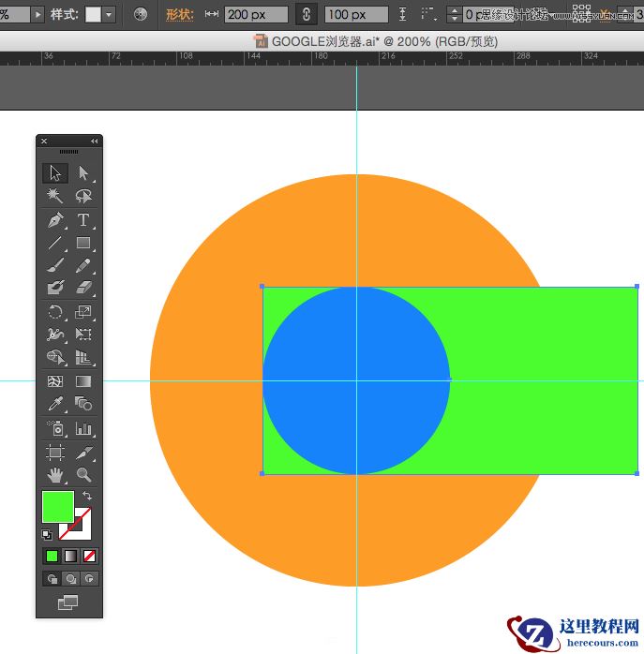The image size is (644, 654).
Task: Open Recolor Artwork wheel icon
Action: point(141,15)
